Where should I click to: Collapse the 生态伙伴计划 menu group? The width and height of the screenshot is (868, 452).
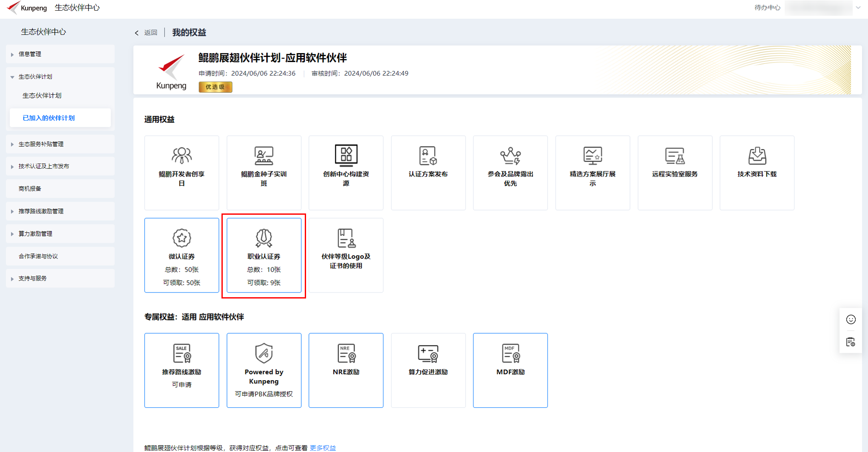point(60,77)
